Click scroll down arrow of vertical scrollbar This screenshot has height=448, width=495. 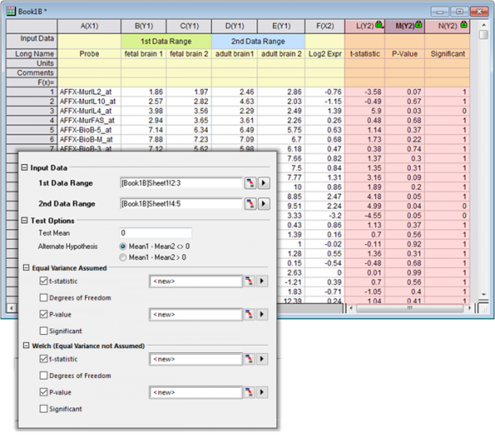click(483, 295)
